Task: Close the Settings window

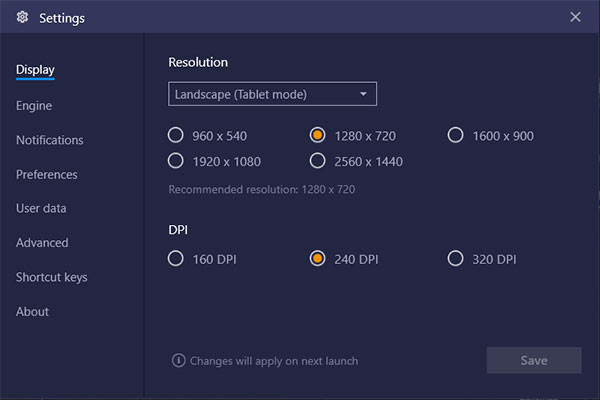Action: click(575, 17)
